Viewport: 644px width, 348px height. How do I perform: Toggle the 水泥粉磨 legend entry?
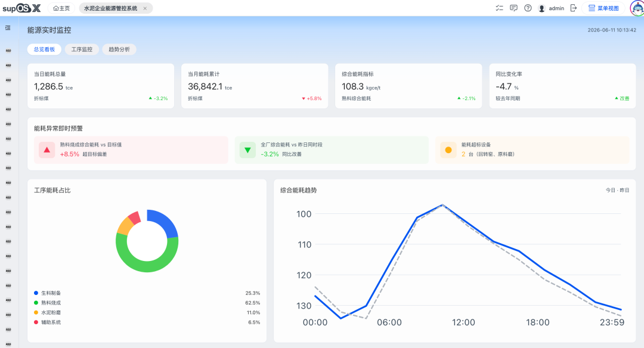(48, 313)
